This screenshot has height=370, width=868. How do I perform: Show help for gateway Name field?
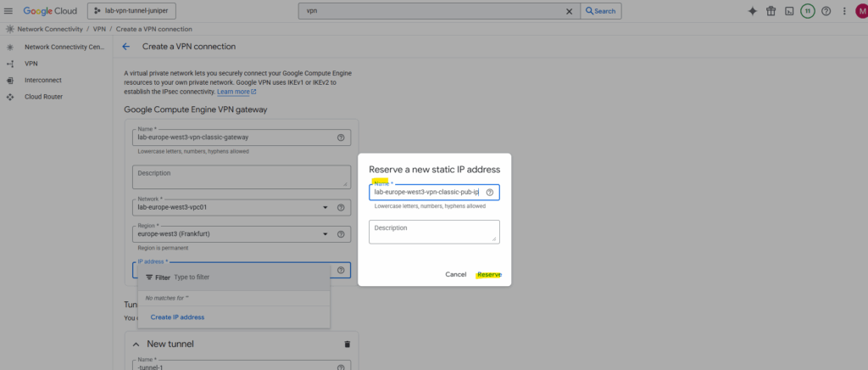pyautogui.click(x=341, y=137)
